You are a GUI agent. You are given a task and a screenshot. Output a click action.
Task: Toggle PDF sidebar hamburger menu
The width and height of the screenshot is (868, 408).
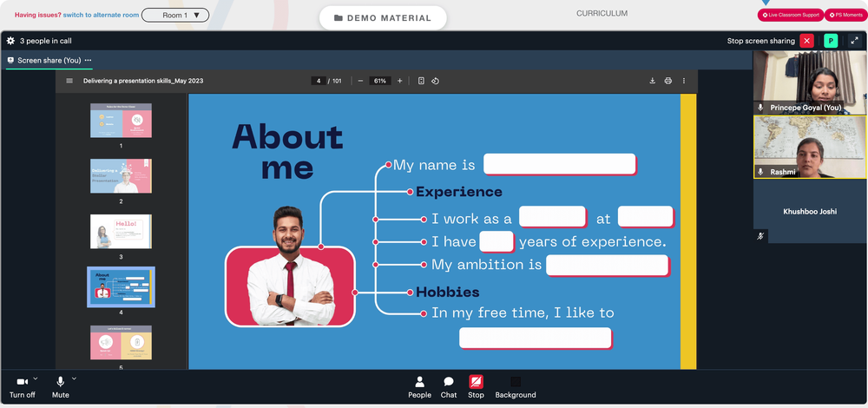coord(69,81)
